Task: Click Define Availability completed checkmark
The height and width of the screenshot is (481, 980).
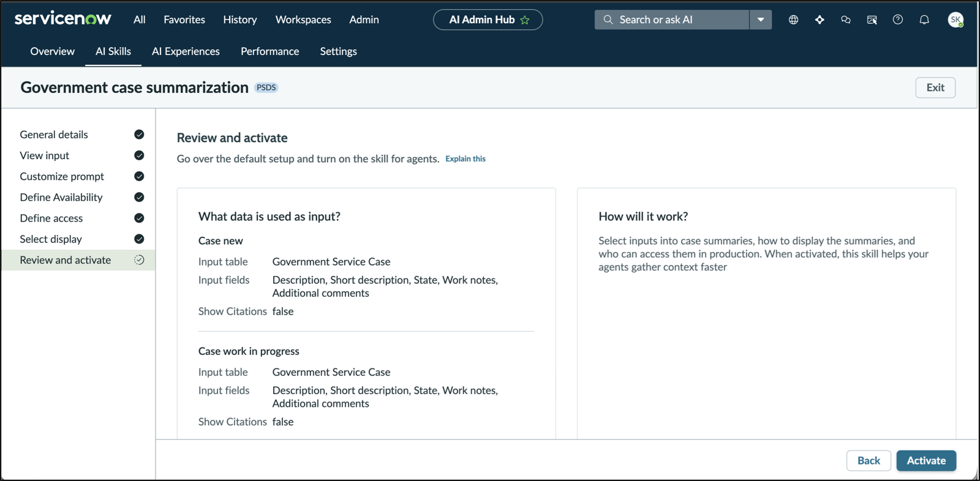Action: tap(139, 197)
